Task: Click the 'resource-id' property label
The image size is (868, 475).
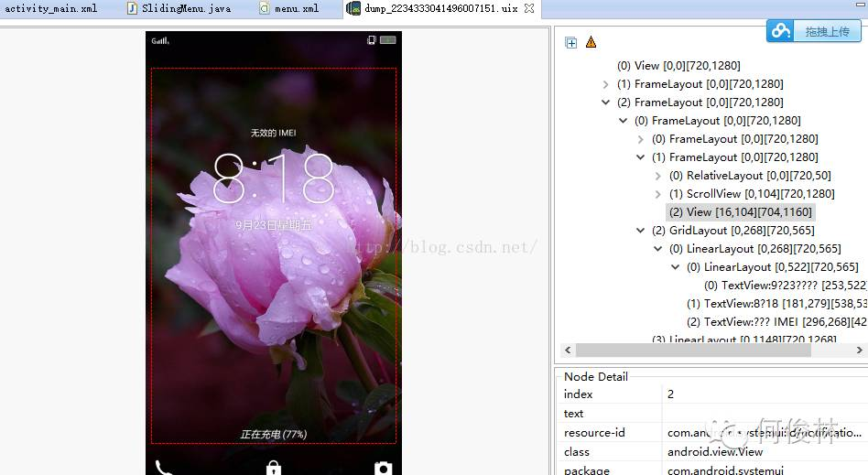Action: click(594, 433)
